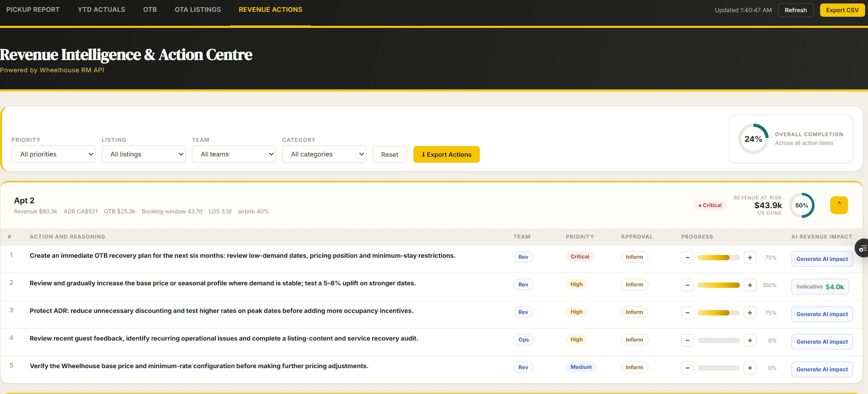Click the 24% overall completion ring

point(753,139)
